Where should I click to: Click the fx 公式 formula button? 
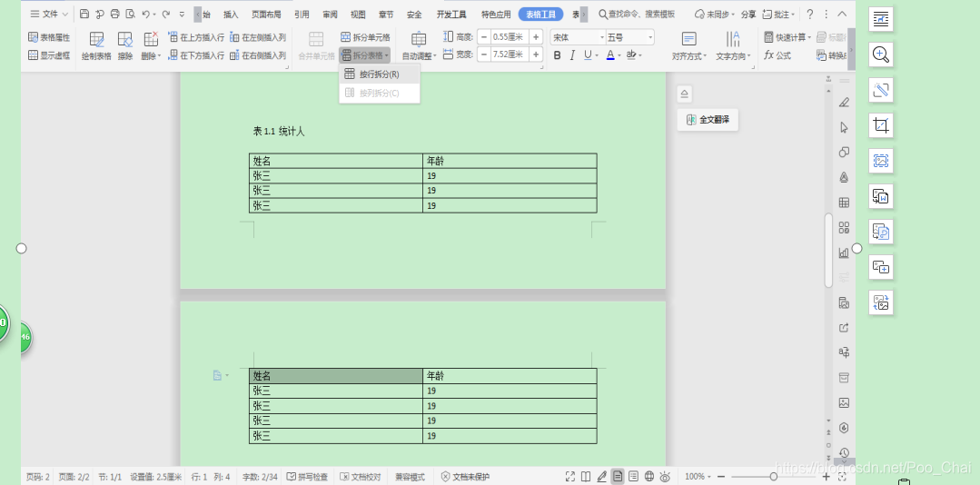777,55
